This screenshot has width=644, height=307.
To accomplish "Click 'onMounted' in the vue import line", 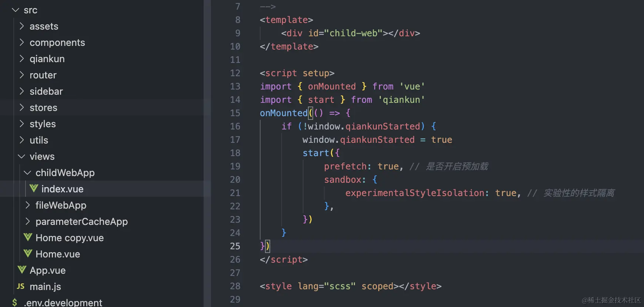I will [332, 87].
